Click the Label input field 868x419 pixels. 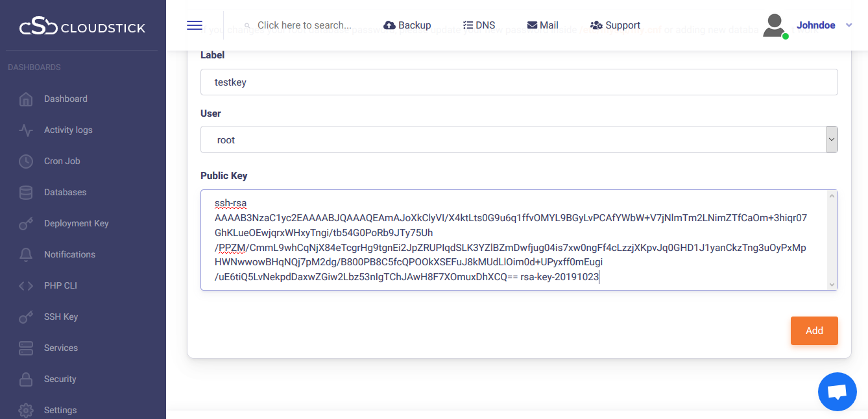(518, 82)
